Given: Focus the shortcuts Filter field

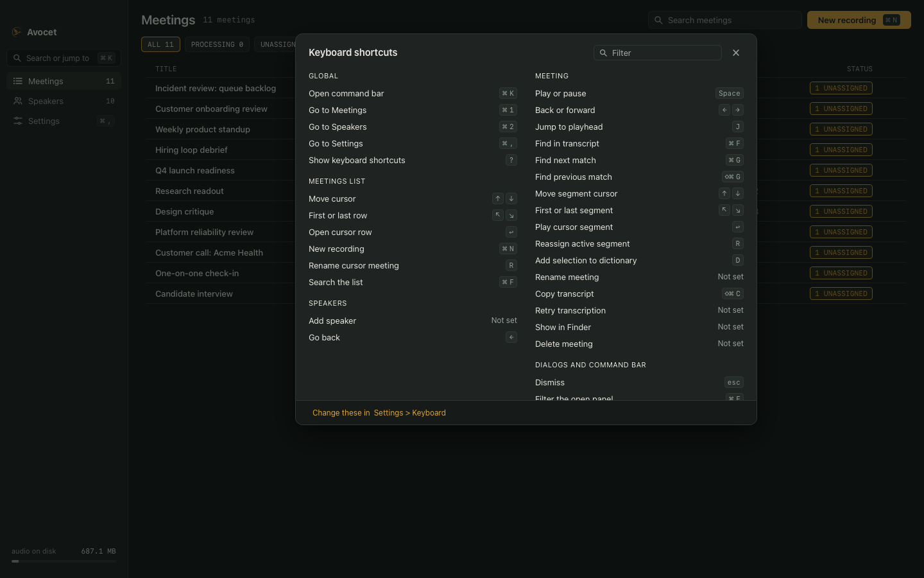Looking at the screenshot, I should pos(658,53).
